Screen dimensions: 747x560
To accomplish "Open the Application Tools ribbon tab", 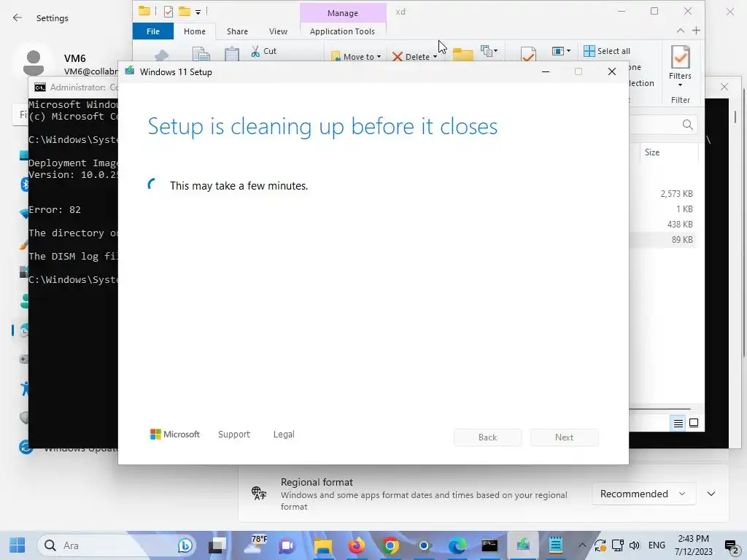I will [342, 31].
